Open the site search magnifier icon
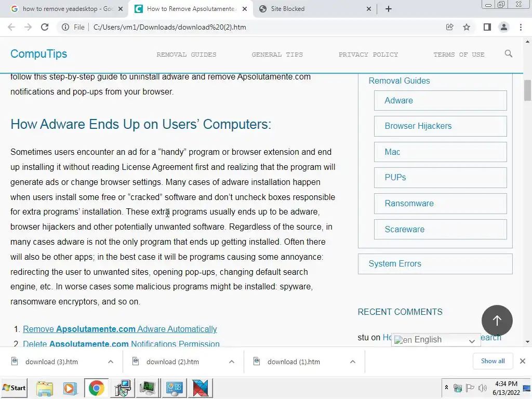Image resolution: width=532 pixels, height=399 pixels. pyautogui.click(x=508, y=54)
